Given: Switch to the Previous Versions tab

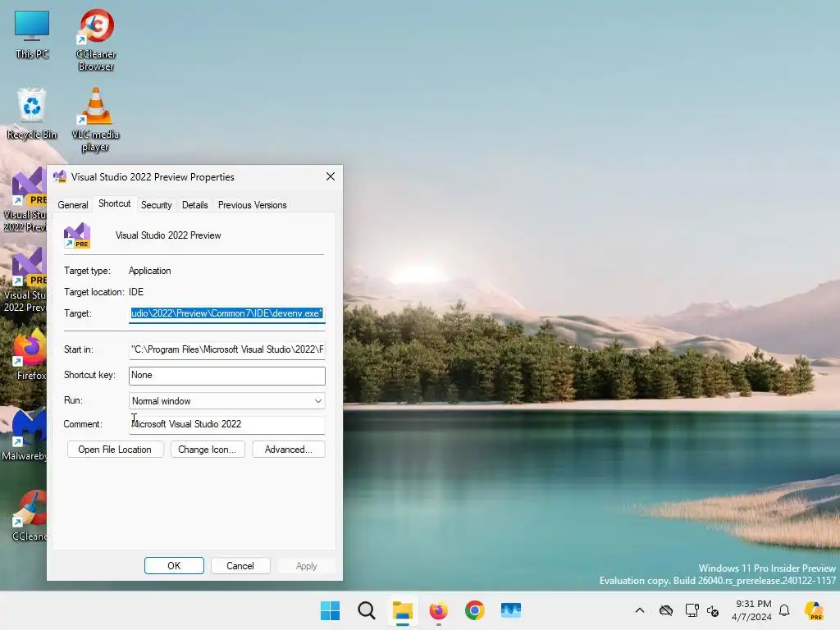Looking at the screenshot, I should point(253,205).
